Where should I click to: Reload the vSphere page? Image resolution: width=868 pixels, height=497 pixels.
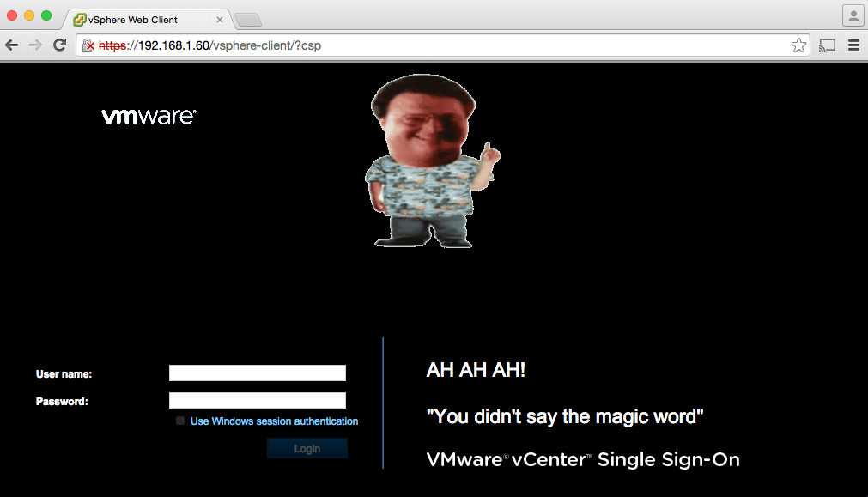pyautogui.click(x=60, y=45)
